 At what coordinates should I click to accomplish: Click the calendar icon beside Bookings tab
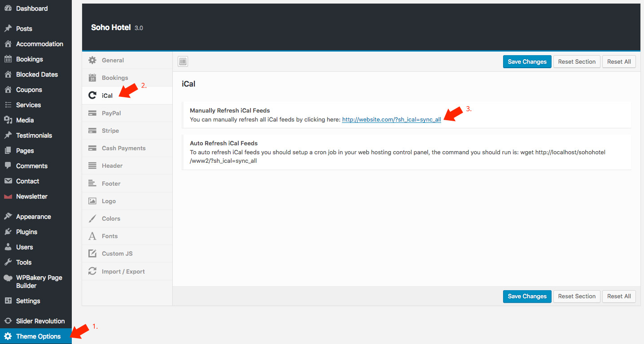click(x=92, y=78)
